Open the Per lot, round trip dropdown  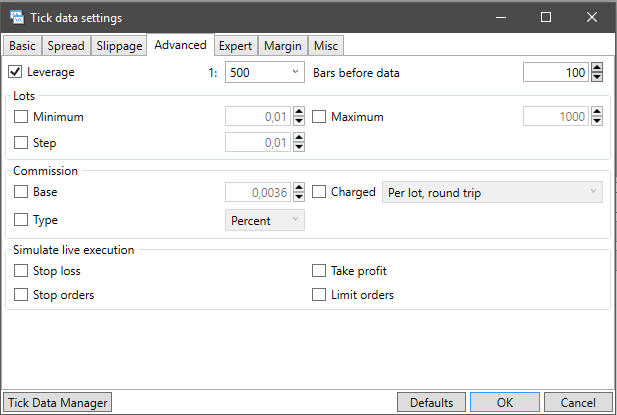[492, 192]
